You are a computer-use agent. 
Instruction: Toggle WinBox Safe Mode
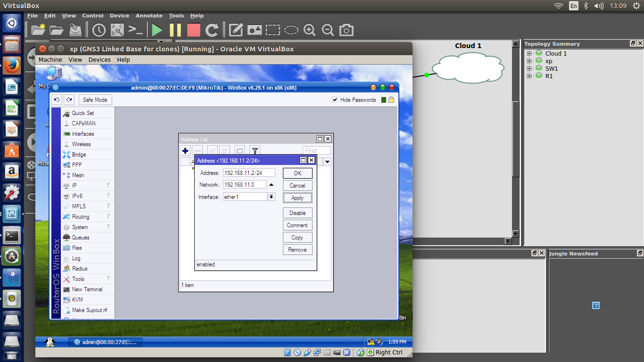click(95, 99)
